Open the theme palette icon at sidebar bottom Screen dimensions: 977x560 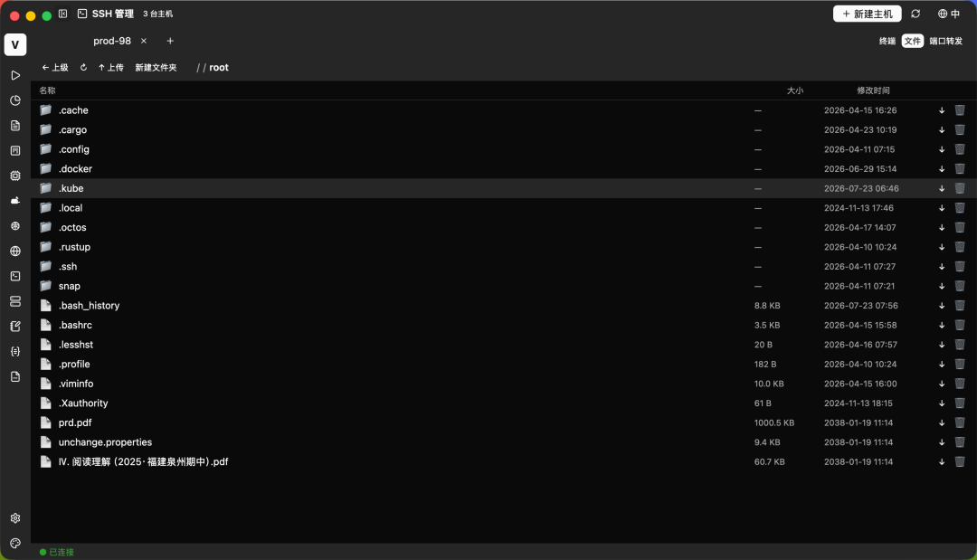(15, 543)
